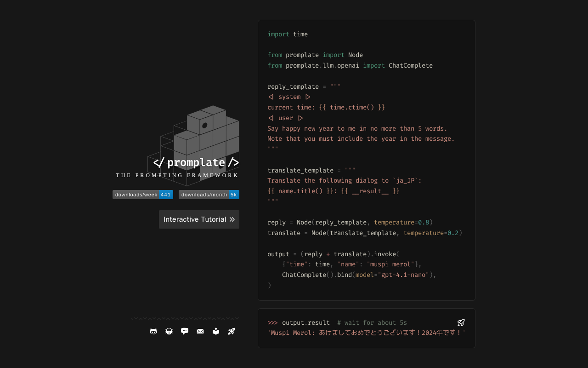Click the 'output = (reply + translate)' line

334,254
